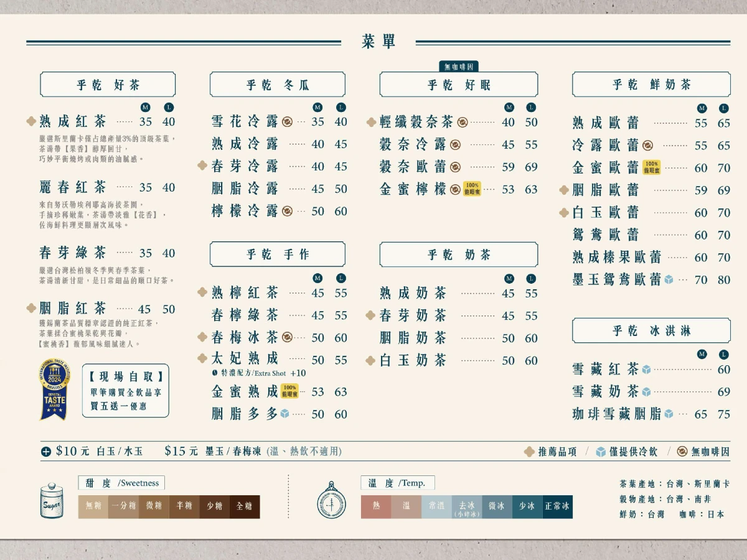This screenshot has height=560, width=747.
Task: Select the 全糖 sweetness swatch
Action: [245, 506]
